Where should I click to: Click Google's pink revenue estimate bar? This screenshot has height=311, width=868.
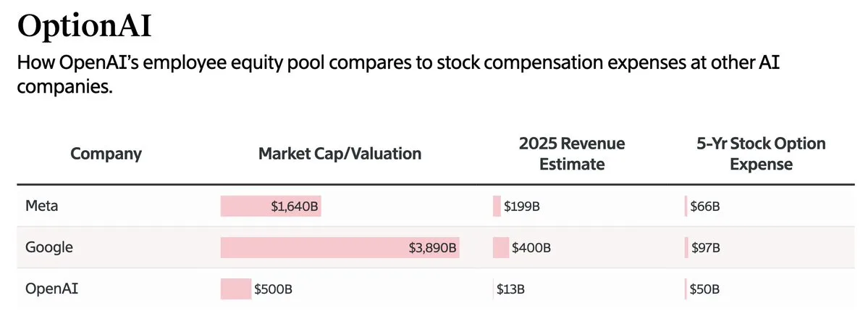tap(501, 247)
